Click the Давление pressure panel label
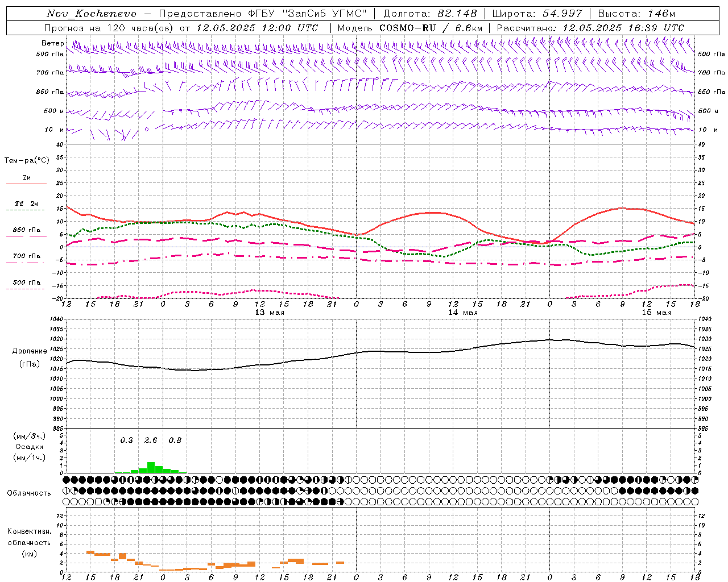The height and width of the screenshot is (582, 728). (x=30, y=351)
